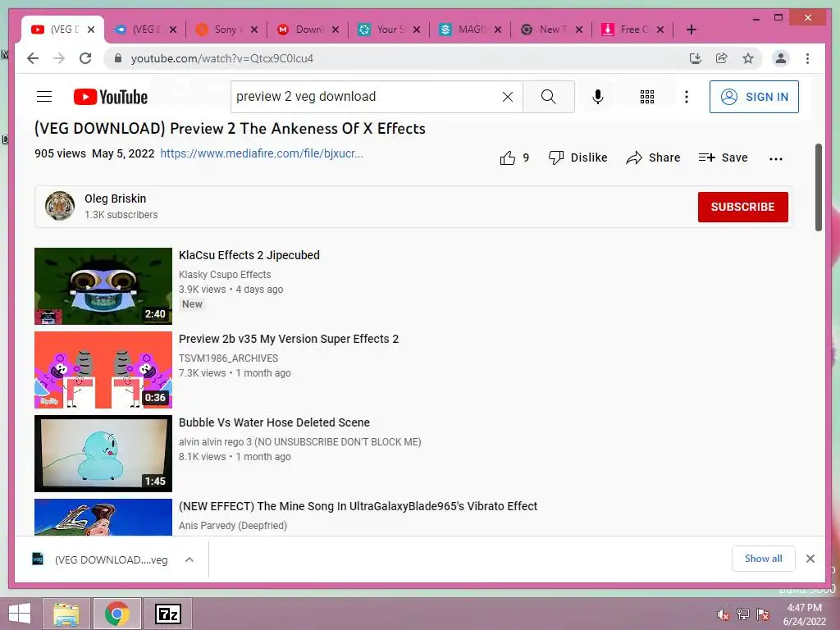
Task: Open the Windows Start menu
Action: coord(20,614)
